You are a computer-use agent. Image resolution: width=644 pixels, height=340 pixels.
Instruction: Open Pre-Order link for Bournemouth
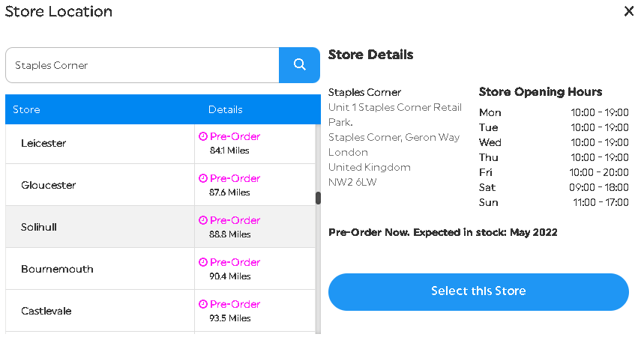(235, 262)
